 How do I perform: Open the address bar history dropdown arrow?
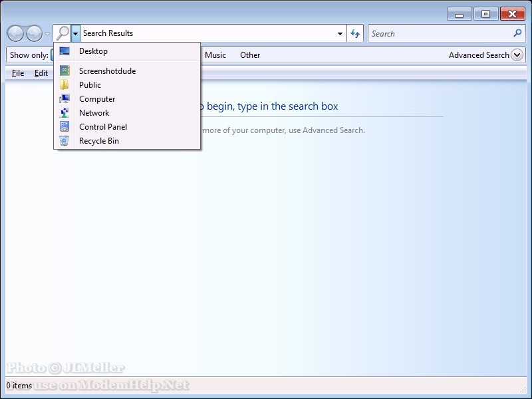[x=340, y=33]
